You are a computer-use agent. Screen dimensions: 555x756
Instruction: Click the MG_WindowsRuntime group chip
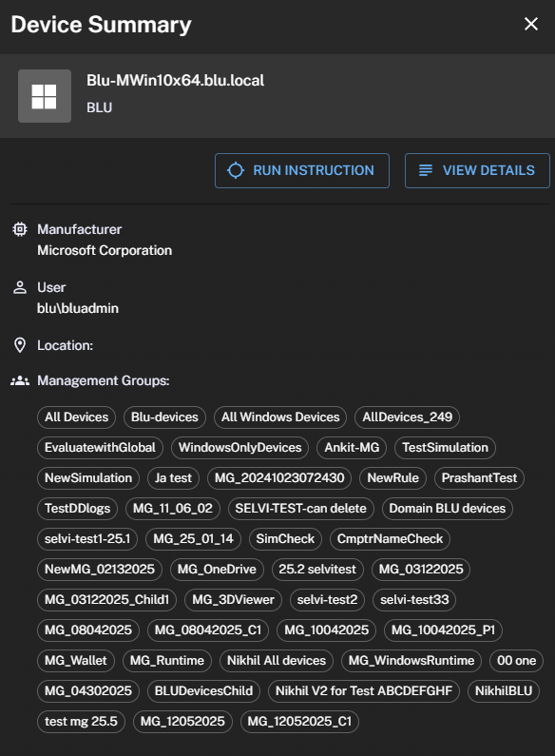tap(411, 660)
